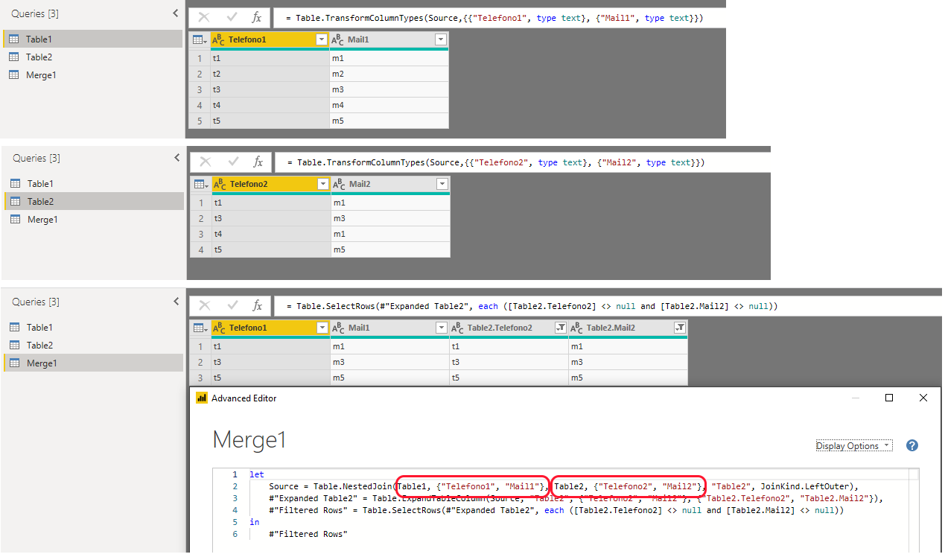The image size is (945, 560).
Task: Select Table2 in the pane where Merge1 is highlighted
Action: (93, 345)
